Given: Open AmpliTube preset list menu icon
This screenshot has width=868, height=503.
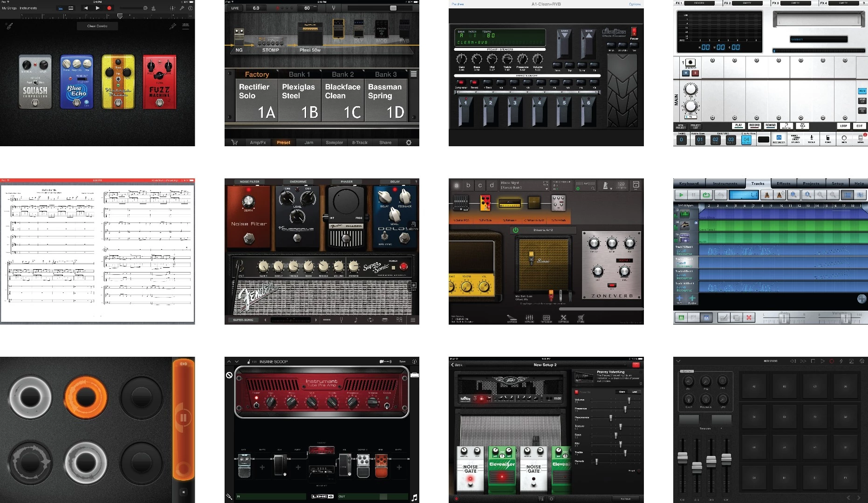Looking at the screenshot, I should [413, 74].
